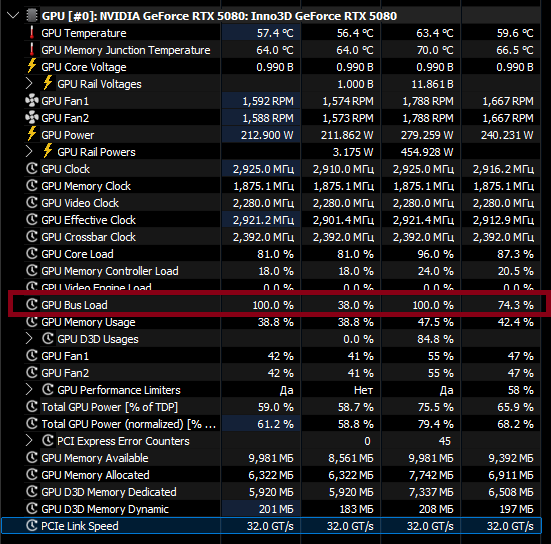Click the clock icon of GPU D3D Usages

48,338
